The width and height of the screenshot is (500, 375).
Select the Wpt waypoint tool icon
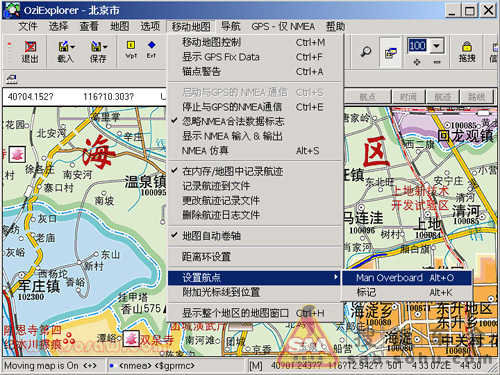pos(131,49)
